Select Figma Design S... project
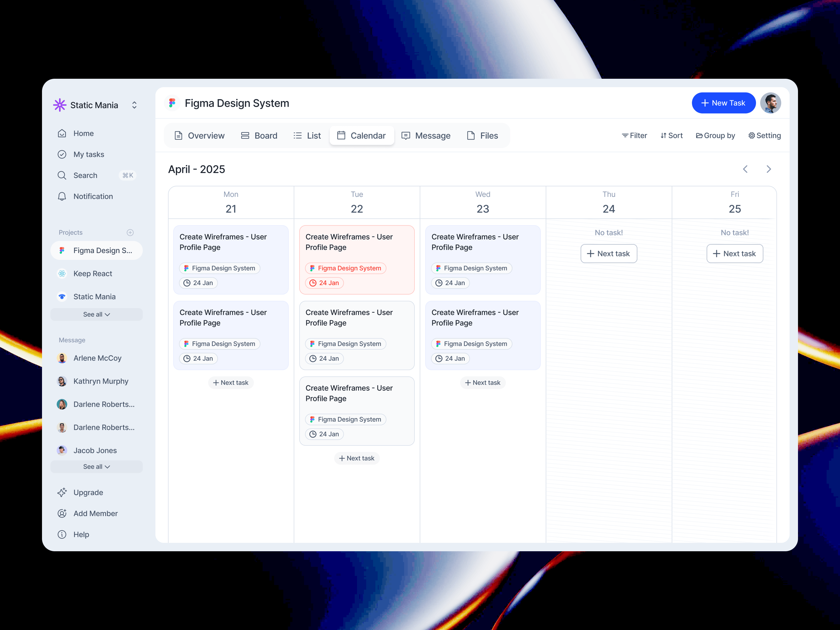 [96, 251]
